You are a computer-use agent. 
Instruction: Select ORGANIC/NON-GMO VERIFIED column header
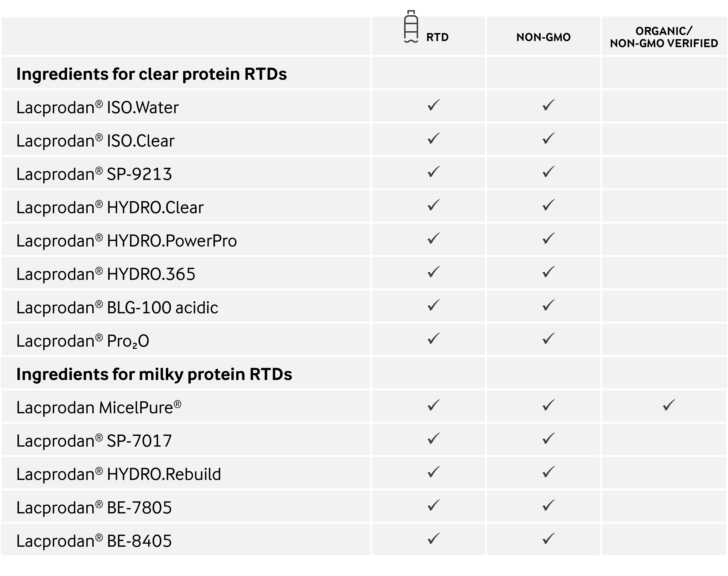(x=664, y=37)
